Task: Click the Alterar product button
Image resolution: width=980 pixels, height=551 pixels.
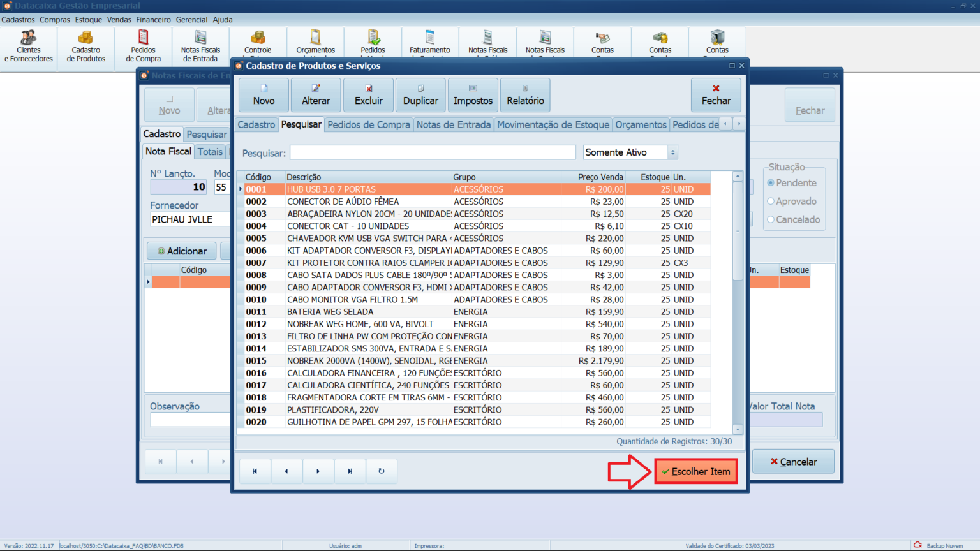Action: (316, 95)
